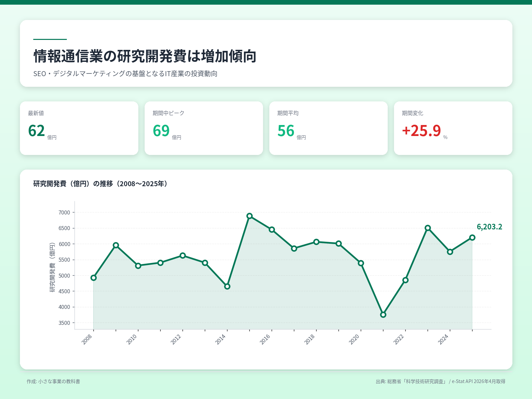
Task: Click the y-axis label 6500
Action: pyautogui.click(x=65, y=228)
